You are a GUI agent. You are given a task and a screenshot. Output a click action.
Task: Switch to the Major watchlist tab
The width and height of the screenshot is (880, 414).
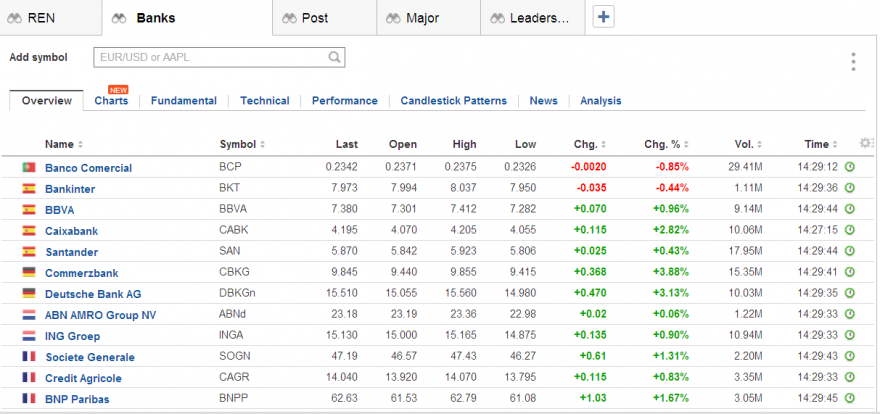pos(428,18)
